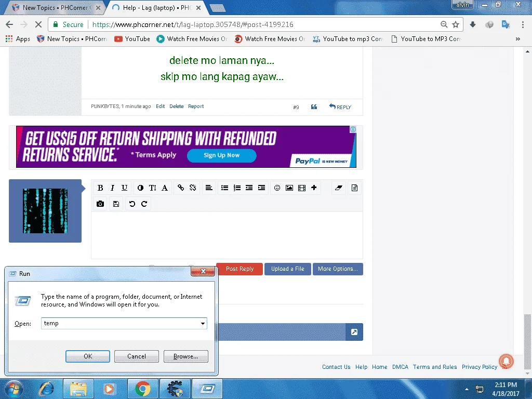Click the Upload a File button
This screenshot has width=532, height=399.
(288, 269)
